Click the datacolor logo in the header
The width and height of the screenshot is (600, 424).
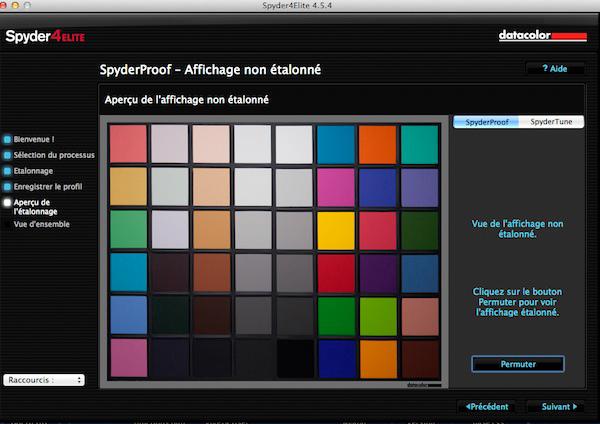pos(540,36)
